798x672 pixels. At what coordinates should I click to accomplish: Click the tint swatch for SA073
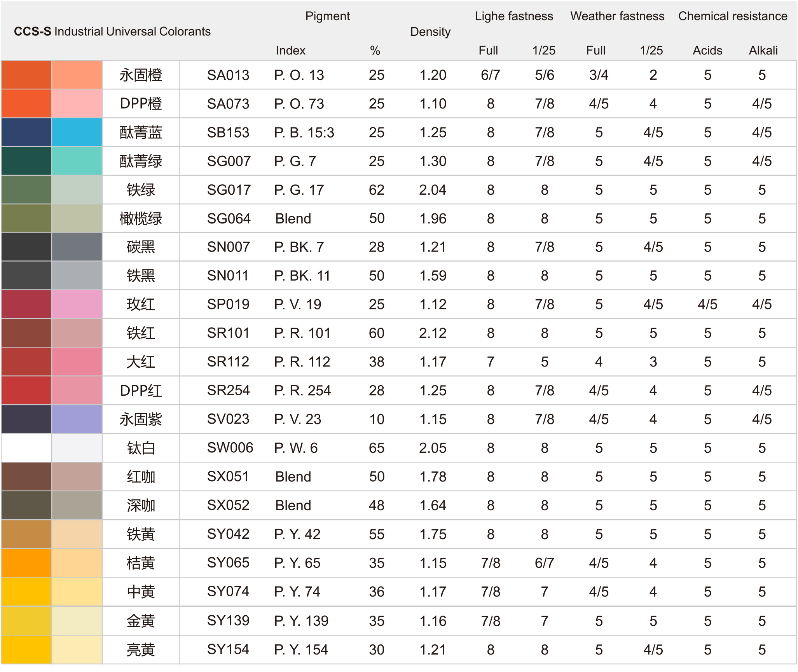[x=77, y=103]
